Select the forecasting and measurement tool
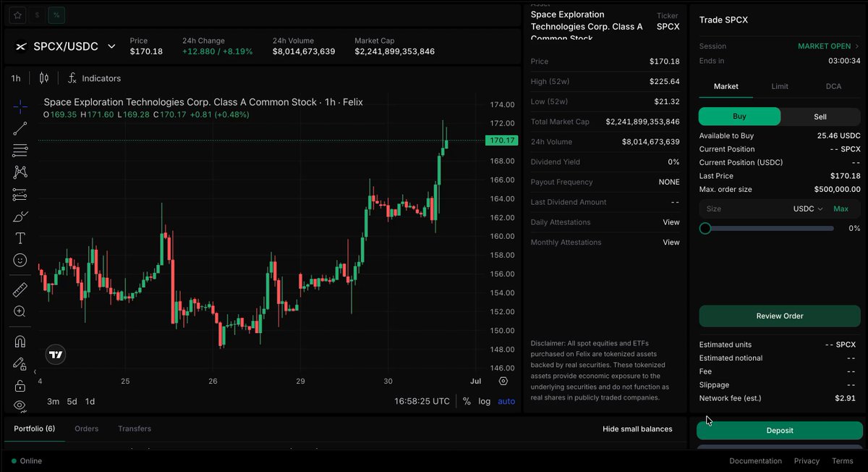The width and height of the screenshot is (868, 472). point(20,194)
